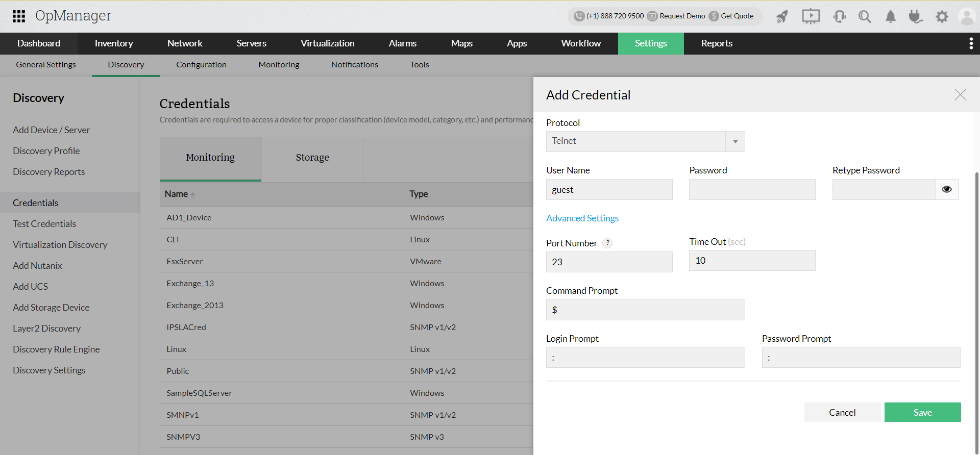Viewport: 980px width, 455px height.
Task: Click into the Port Number field
Action: pos(609,262)
